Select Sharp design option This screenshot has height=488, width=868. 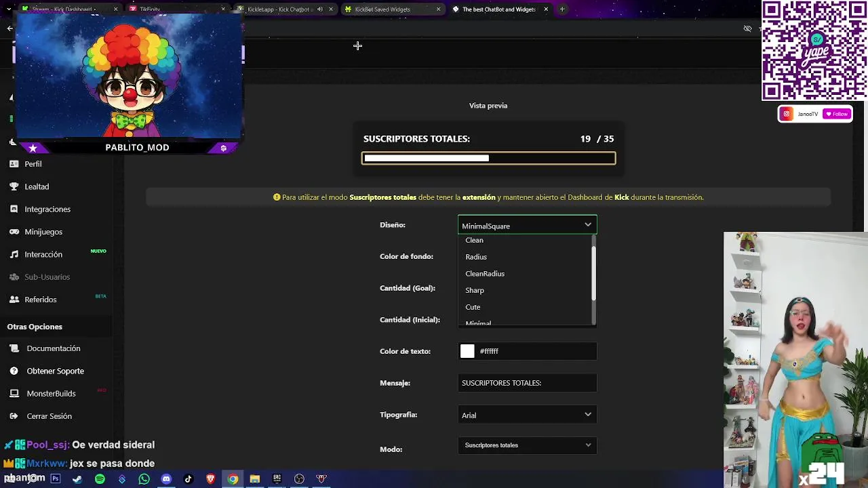tap(475, 290)
